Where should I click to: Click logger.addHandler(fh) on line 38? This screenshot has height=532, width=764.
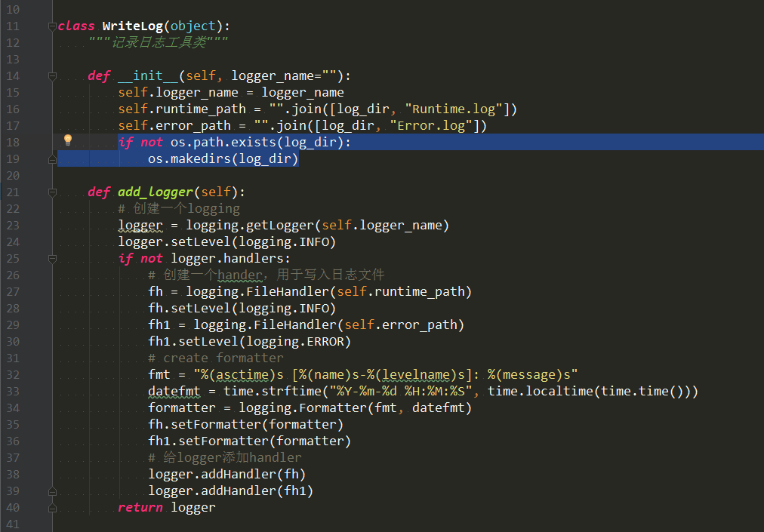click(x=227, y=474)
